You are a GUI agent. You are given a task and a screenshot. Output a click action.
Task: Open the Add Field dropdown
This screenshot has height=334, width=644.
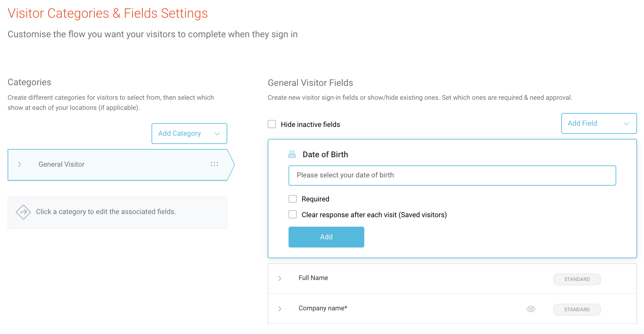[599, 123]
